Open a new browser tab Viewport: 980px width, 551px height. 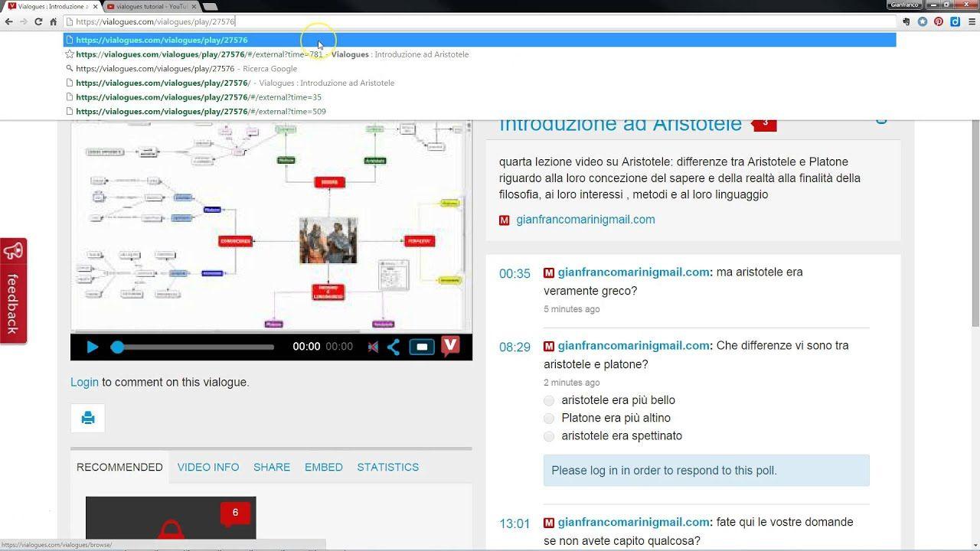tap(211, 6)
